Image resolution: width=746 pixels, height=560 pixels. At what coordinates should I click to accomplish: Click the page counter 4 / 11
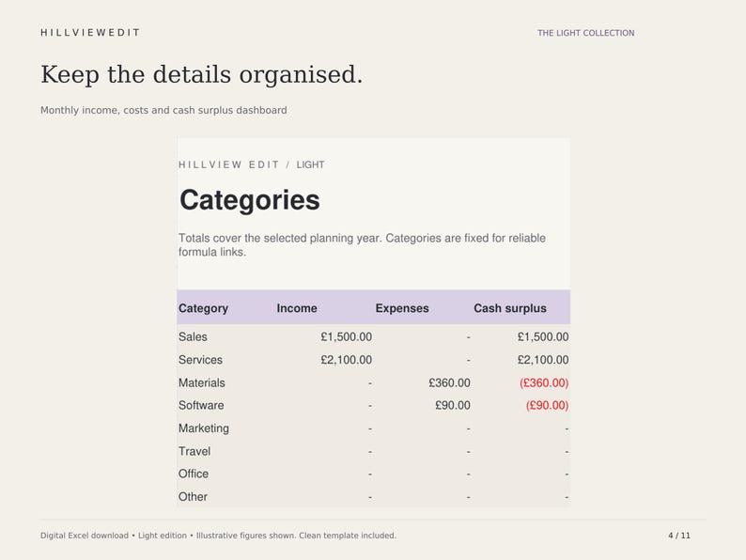click(x=679, y=536)
